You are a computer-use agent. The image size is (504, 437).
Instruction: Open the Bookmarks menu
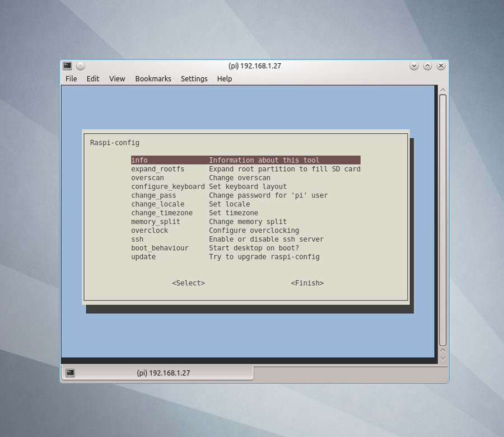pyautogui.click(x=153, y=79)
